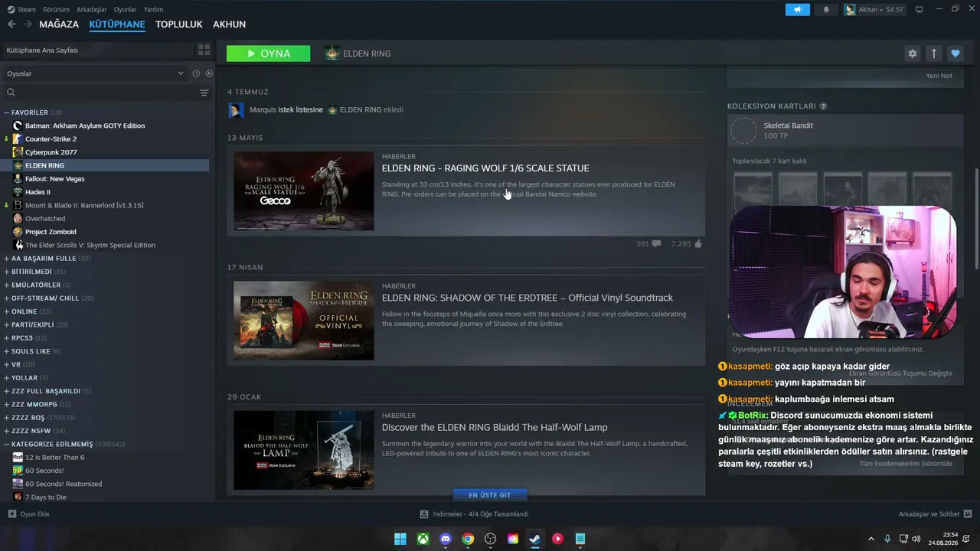The image size is (980, 551).
Task: Open the Official Vinyl news thumbnail
Action: pyautogui.click(x=304, y=321)
